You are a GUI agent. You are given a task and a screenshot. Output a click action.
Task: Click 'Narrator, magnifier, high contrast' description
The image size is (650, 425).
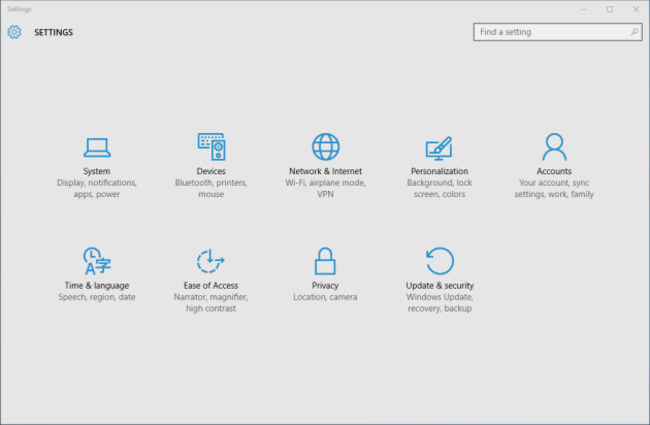[211, 303]
